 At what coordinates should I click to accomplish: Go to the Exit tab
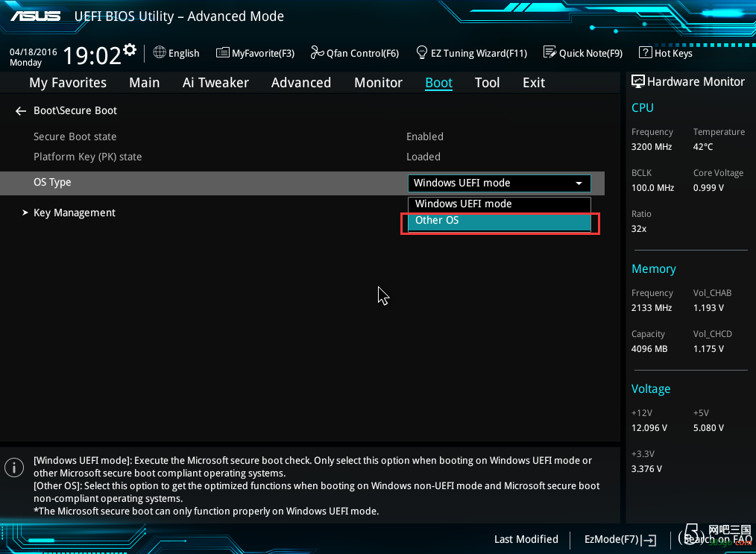coord(534,83)
